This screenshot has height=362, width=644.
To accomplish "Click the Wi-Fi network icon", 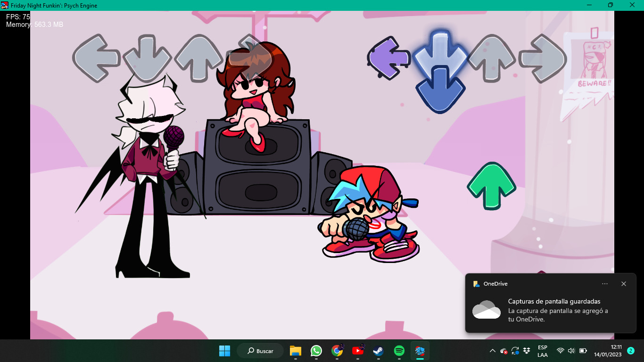I will click(560, 351).
